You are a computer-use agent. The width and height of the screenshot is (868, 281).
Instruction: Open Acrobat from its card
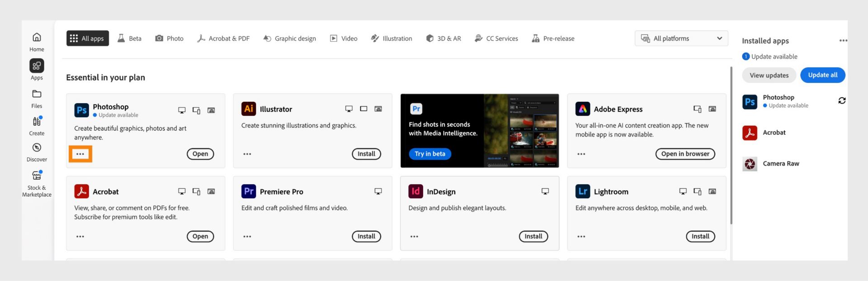(200, 236)
